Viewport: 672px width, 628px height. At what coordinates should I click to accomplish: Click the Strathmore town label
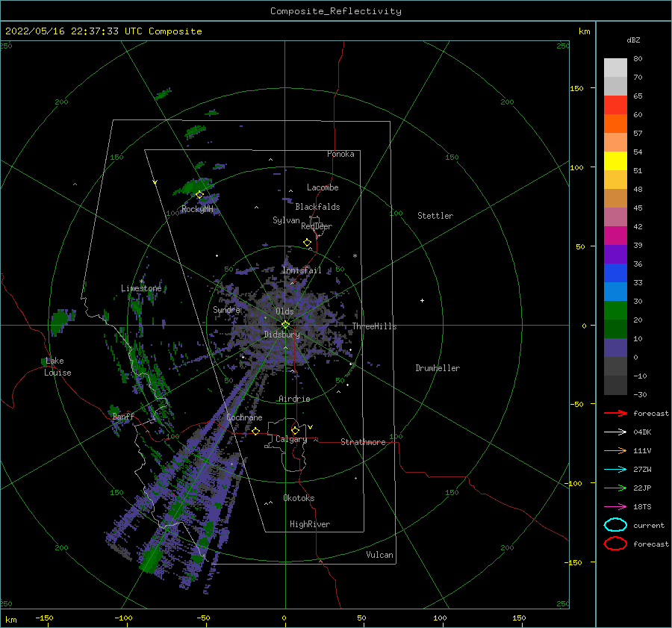[x=363, y=442]
